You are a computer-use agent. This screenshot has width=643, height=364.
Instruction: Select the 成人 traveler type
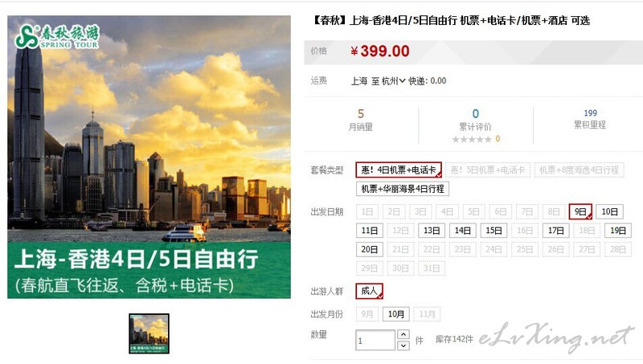click(369, 291)
